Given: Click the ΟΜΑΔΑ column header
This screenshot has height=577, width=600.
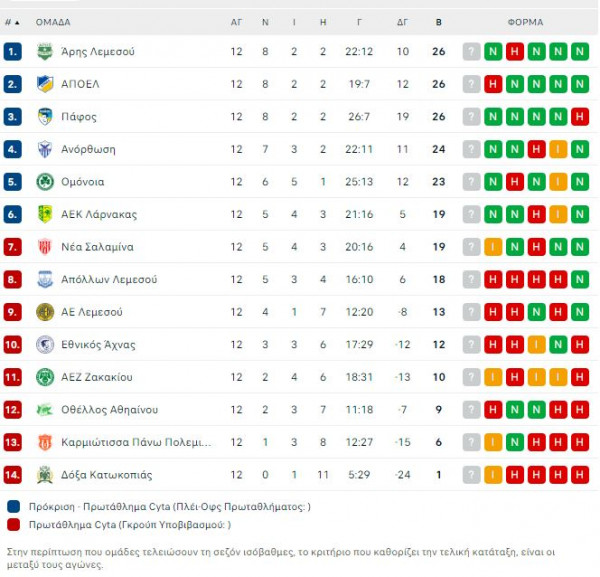Looking at the screenshot, I should point(53,22).
